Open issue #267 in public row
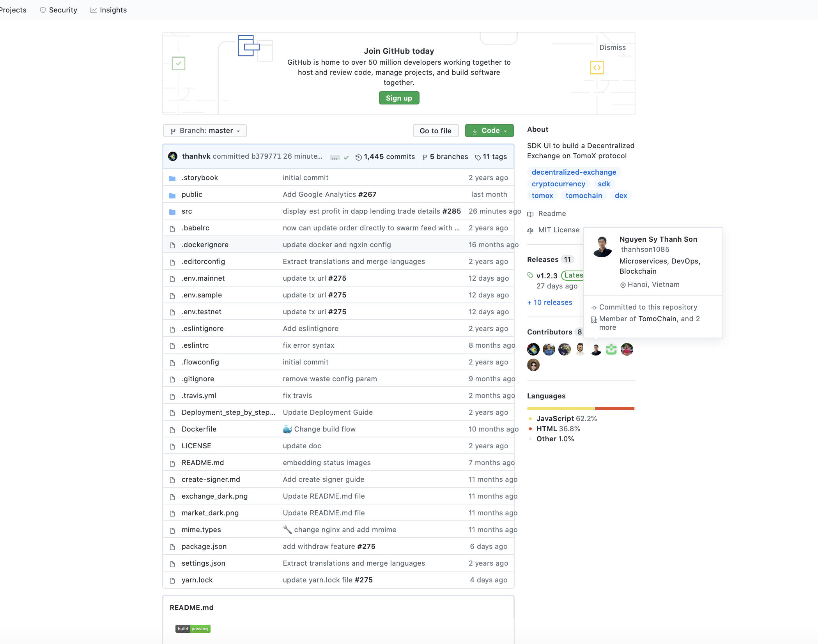 coord(367,195)
